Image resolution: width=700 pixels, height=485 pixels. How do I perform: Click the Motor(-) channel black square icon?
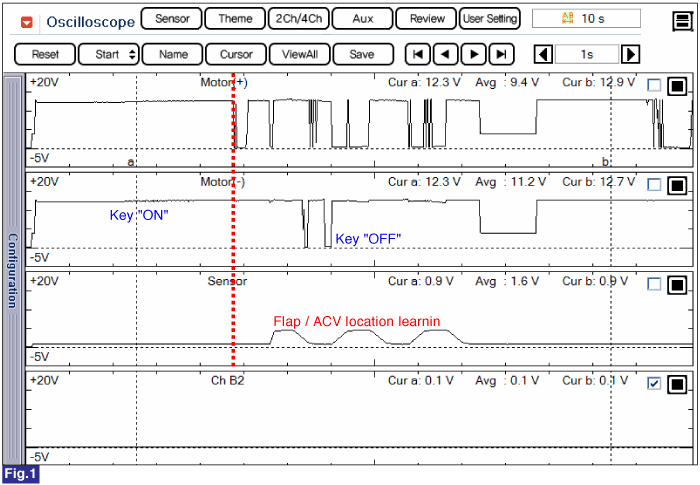[677, 185]
